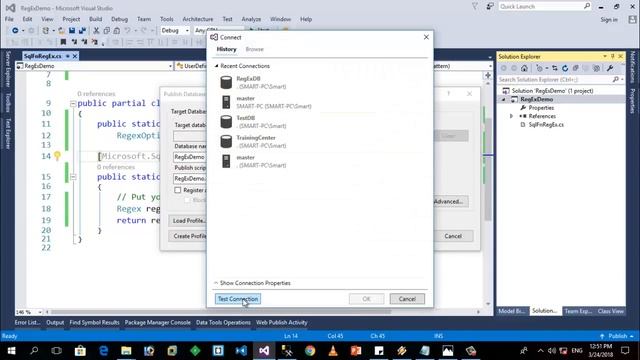Open the Tools menu
Screen dimensions: 640x360
coord(167,19)
